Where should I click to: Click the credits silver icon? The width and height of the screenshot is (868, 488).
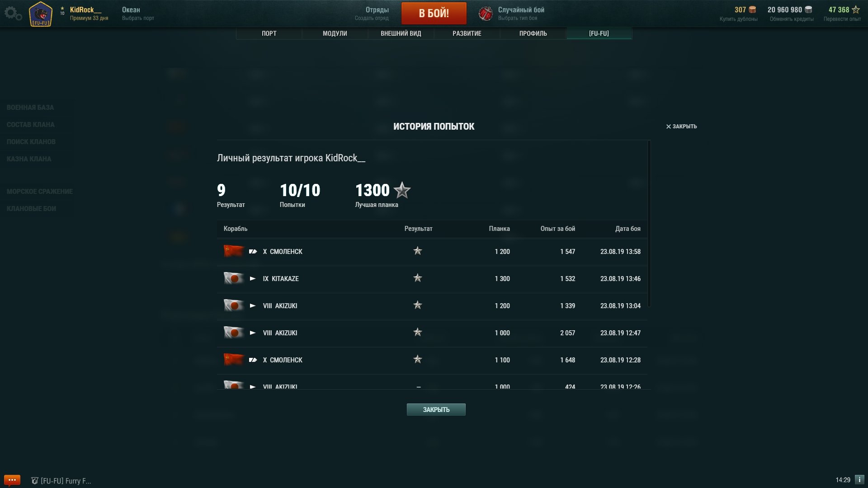(x=808, y=9)
